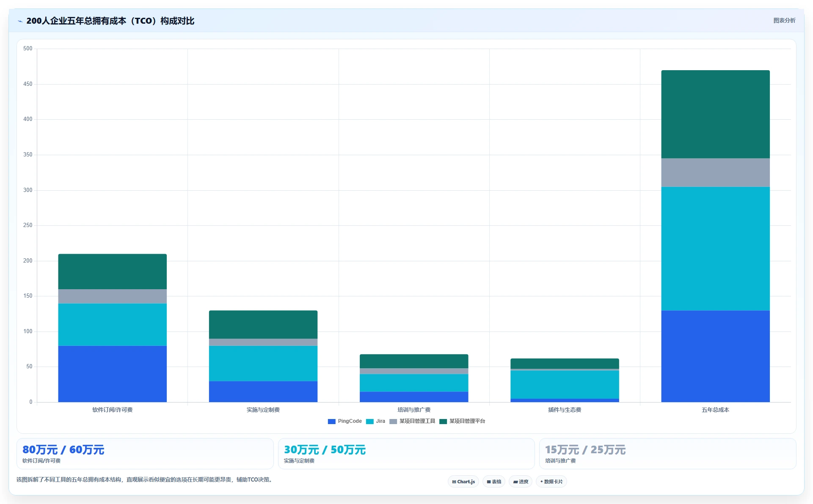Click the PingCode segment of the 五年总成本 bar

(x=716, y=356)
